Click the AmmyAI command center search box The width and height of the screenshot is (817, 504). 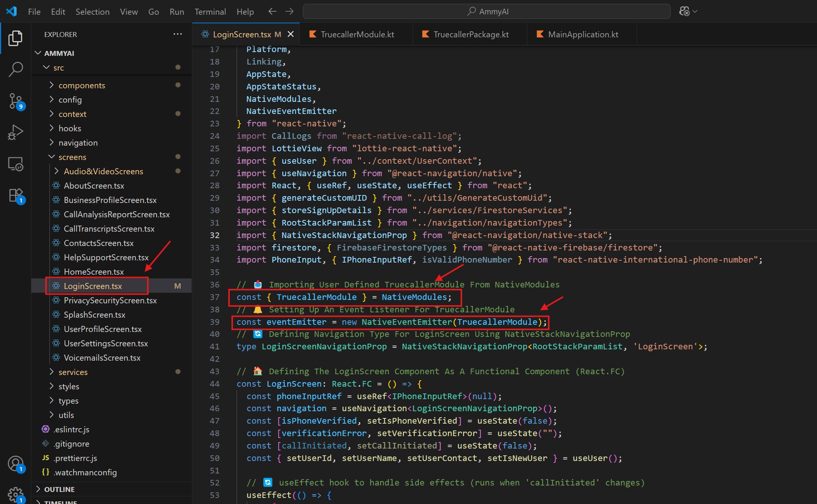point(487,12)
